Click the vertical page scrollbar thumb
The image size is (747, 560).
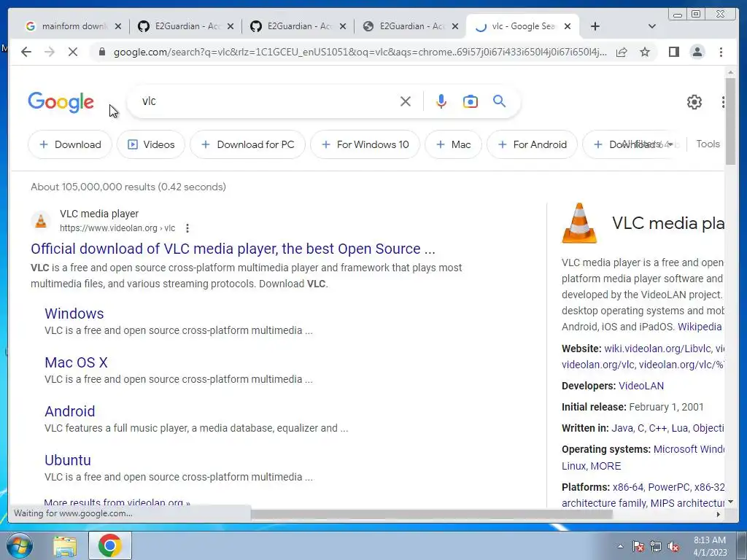point(730,122)
